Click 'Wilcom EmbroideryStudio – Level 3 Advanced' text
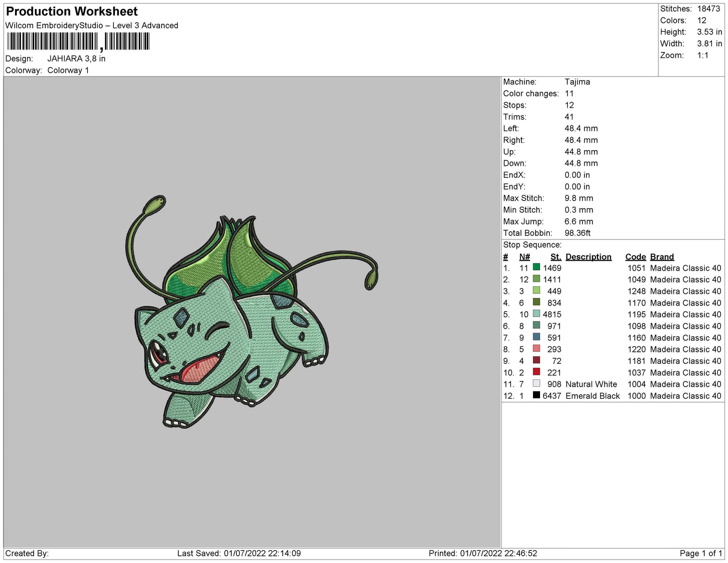The height and width of the screenshot is (563, 728). coord(92,25)
